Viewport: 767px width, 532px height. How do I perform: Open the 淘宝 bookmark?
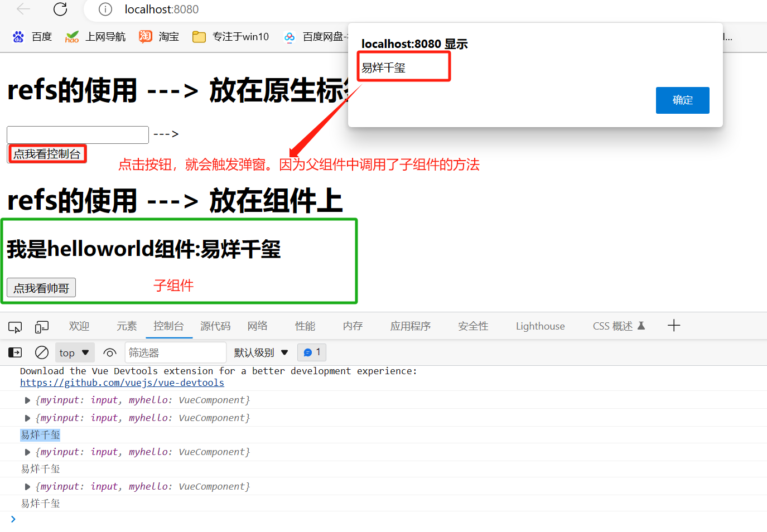click(x=160, y=37)
